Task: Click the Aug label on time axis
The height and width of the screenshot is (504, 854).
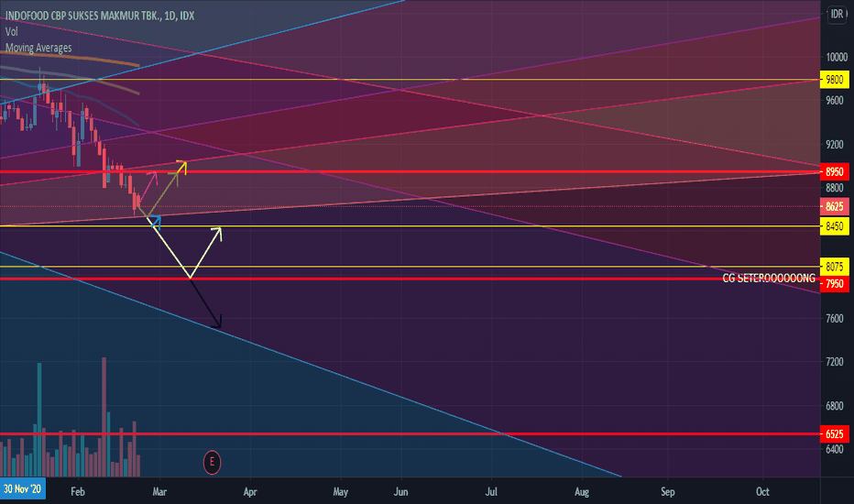Action: pyautogui.click(x=582, y=491)
